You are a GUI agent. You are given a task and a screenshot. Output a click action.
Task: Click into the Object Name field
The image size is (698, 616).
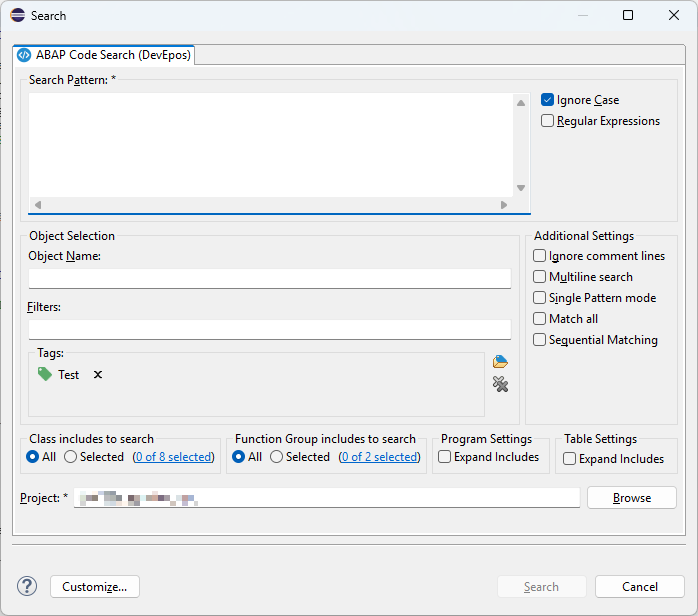pos(270,278)
